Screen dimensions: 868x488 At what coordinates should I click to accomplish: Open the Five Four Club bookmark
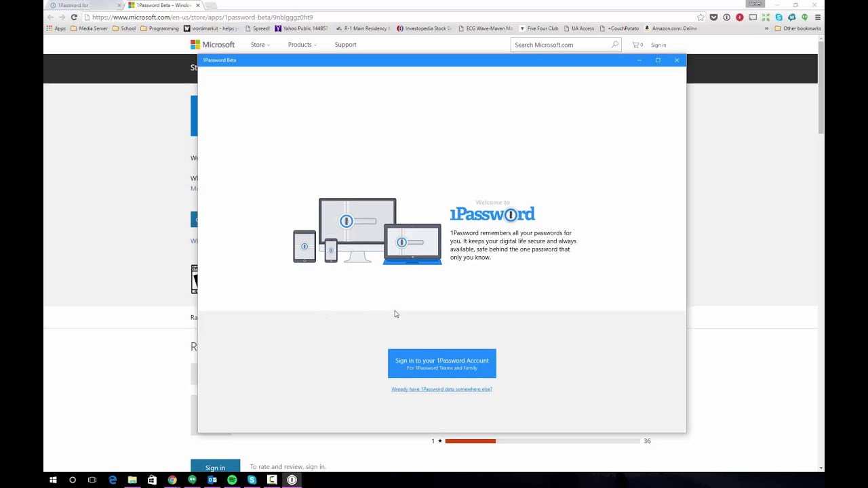coord(538,28)
